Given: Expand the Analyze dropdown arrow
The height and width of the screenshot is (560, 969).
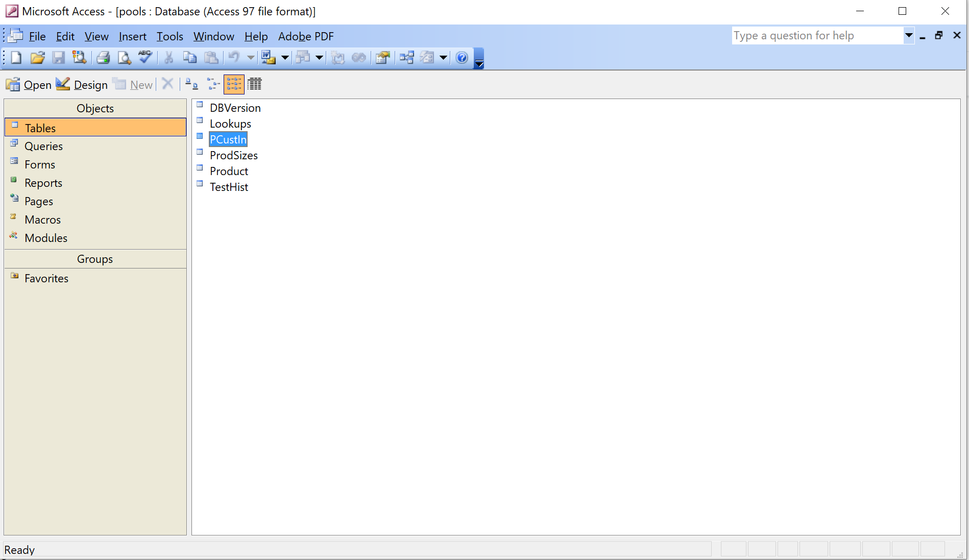Looking at the screenshot, I should click(x=319, y=58).
